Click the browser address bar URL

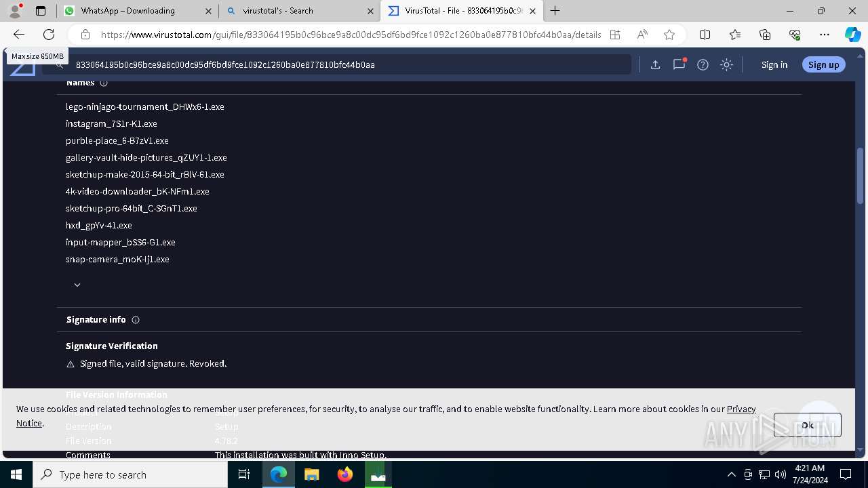351,35
